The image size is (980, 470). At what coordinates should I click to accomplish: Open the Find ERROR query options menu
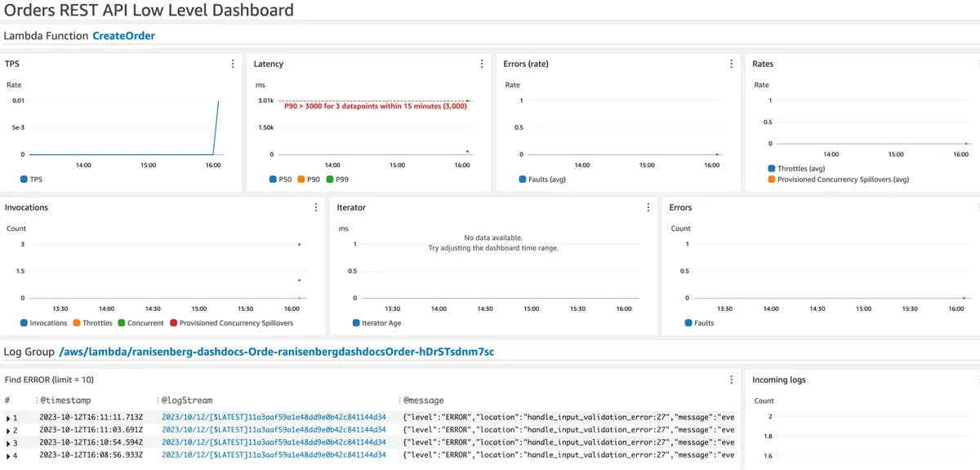(731, 378)
